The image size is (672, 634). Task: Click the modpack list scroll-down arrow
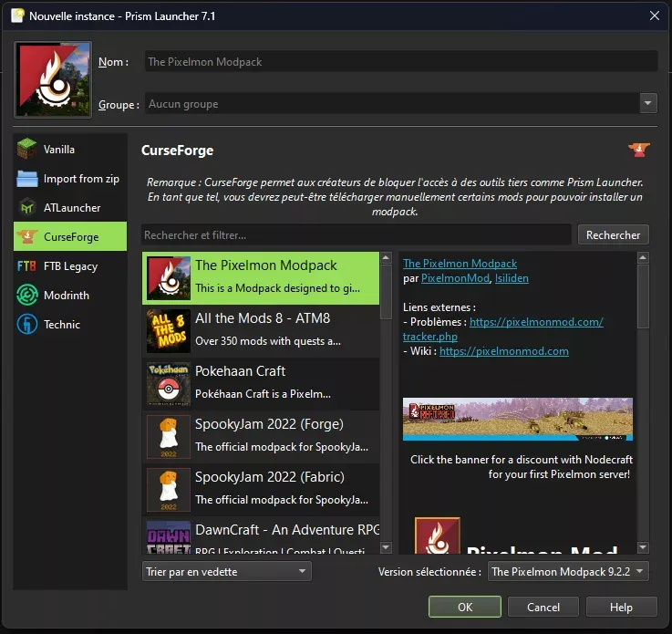[x=386, y=547]
